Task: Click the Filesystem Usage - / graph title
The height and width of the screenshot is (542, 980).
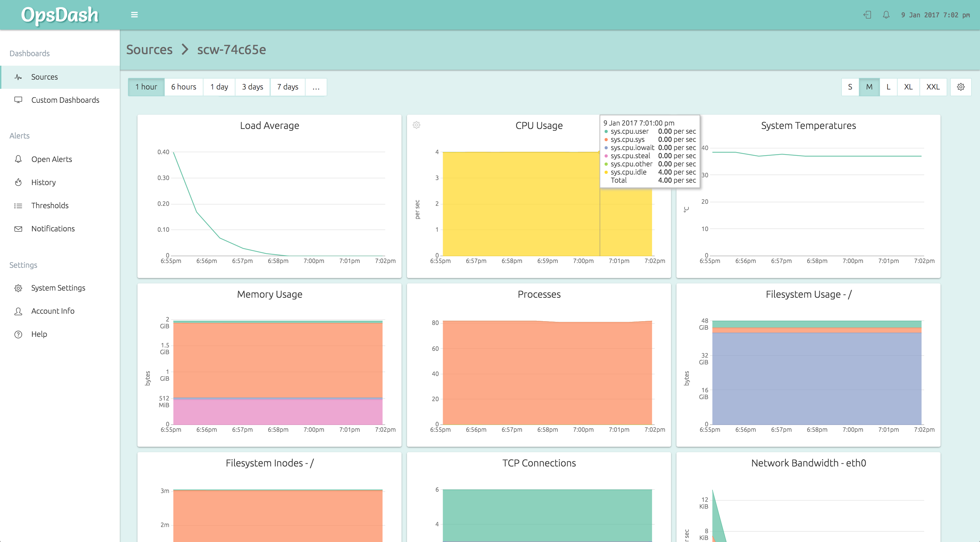Action: 808,294
